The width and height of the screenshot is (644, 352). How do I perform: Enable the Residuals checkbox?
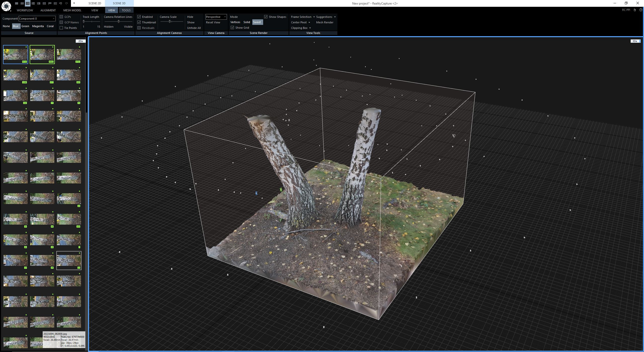click(x=139, y=28)
